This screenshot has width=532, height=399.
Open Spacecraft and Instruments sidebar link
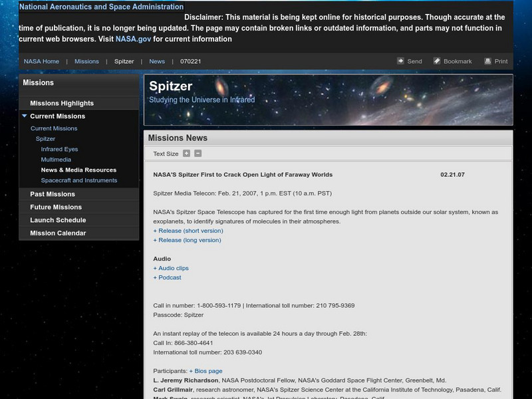click(x=79, y=180)
